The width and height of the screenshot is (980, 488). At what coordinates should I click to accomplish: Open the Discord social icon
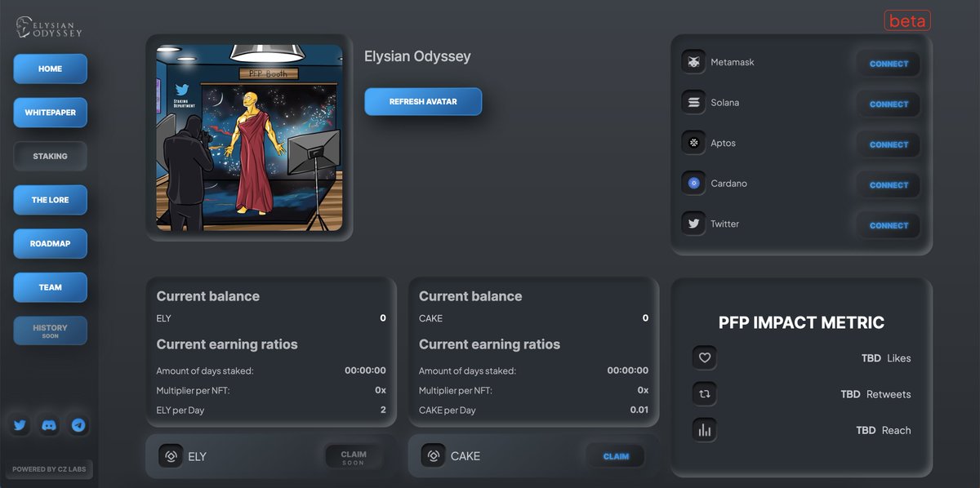pyautogui.click(x=50, y=425)
